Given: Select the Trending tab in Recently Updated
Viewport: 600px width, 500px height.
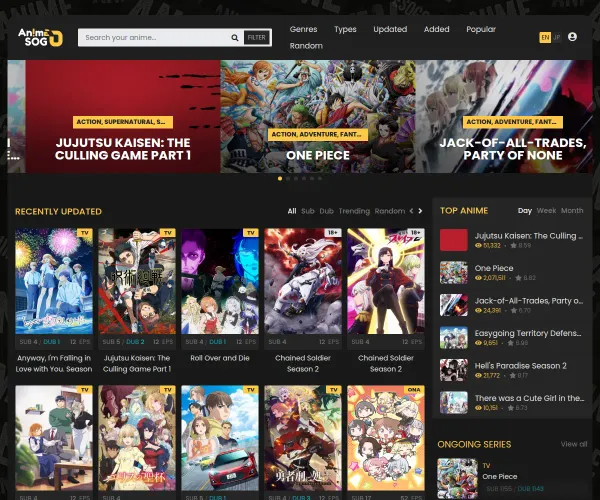Looking at the screenshot, I should 354,211.
